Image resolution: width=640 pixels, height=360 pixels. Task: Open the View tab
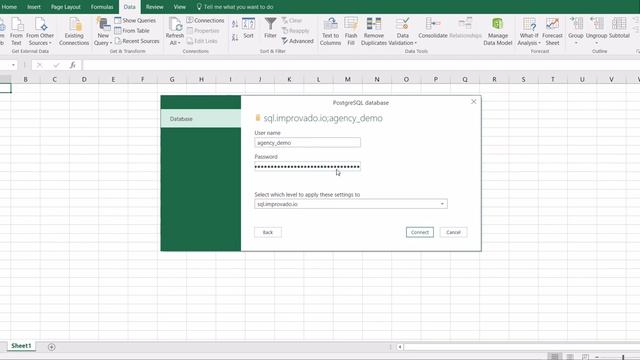[x=179, y=7]
